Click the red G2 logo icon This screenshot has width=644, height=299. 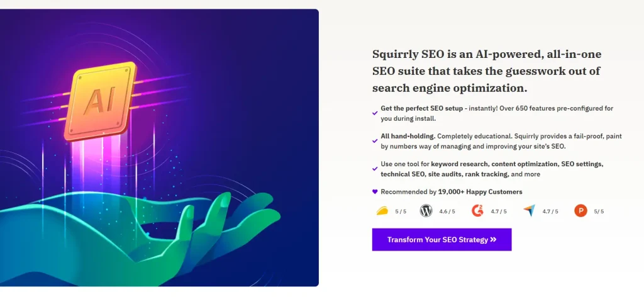coord(478,211)
